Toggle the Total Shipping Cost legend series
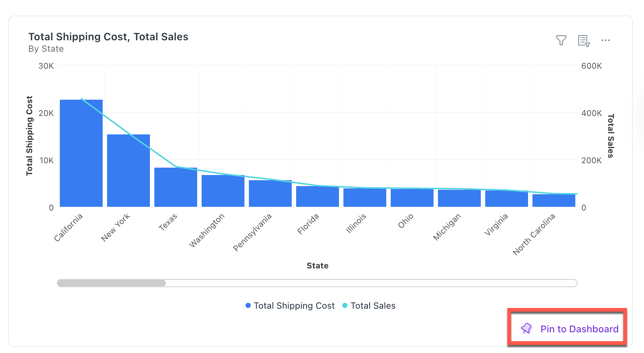The image size is (644, 353). [x=290, y=306]
